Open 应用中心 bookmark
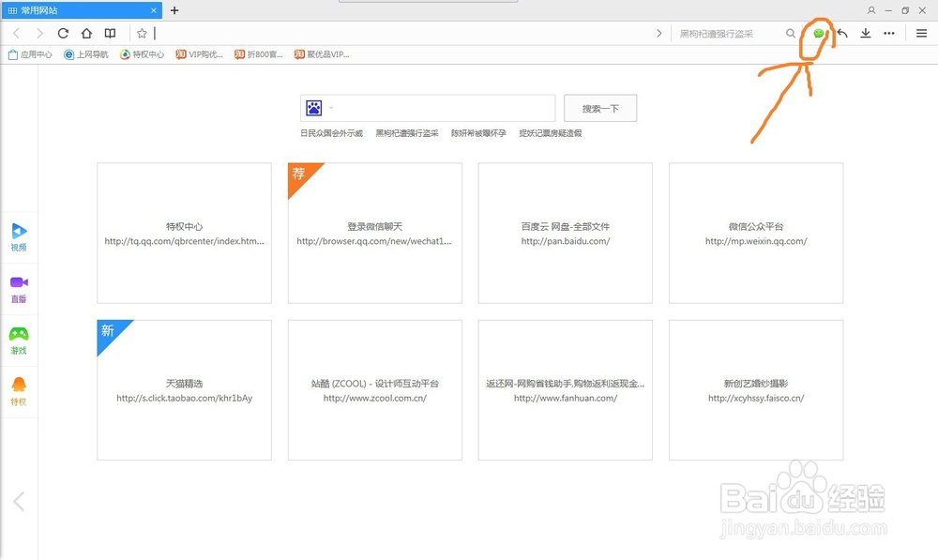This screenshot has width=938, height=560. click(30, 54)
